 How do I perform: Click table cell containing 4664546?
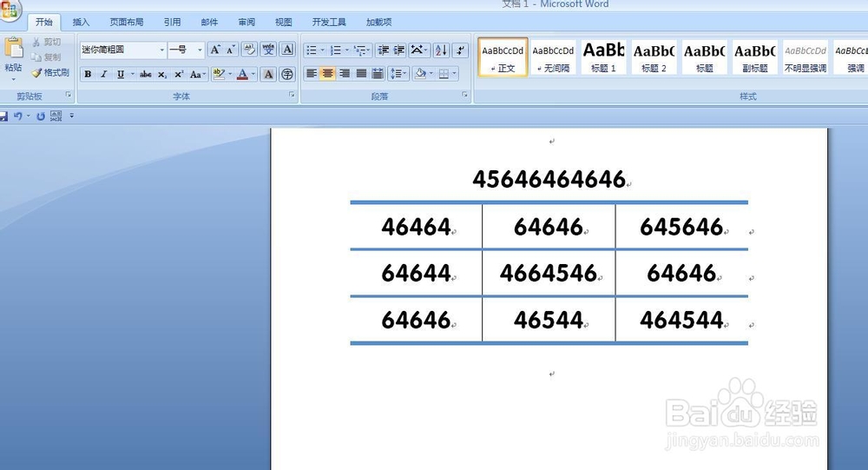(549, 274)
